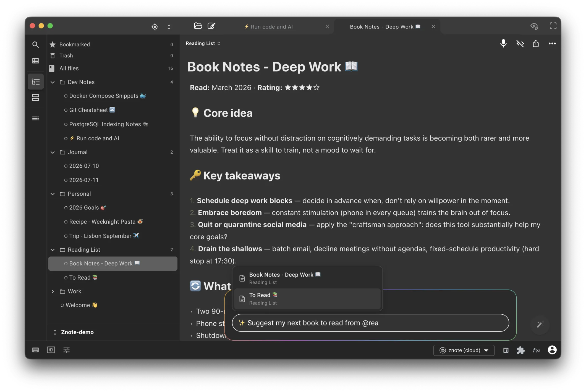Toggle the split panel view icon
The image size is (586, 392).
coord(506,350)
